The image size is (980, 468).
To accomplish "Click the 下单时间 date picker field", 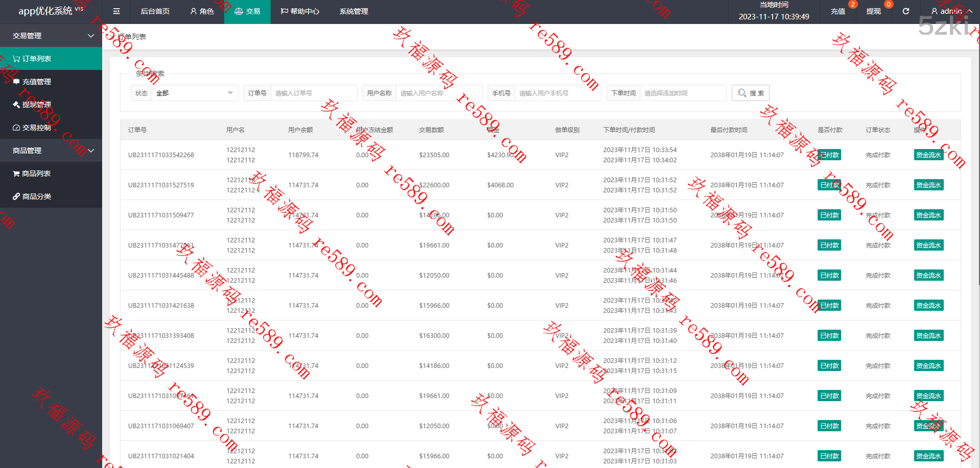I will [682, 93].
